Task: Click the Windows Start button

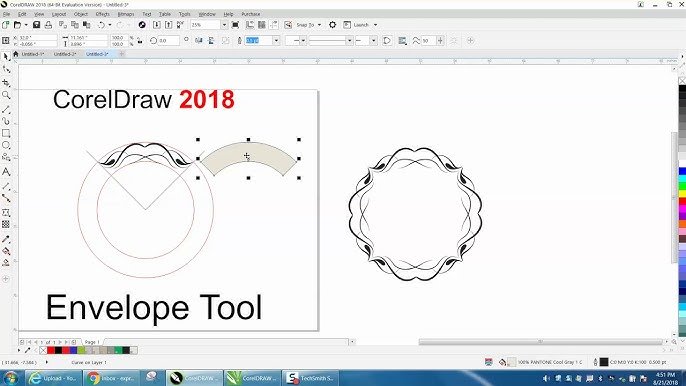Action: click(10, 378)
